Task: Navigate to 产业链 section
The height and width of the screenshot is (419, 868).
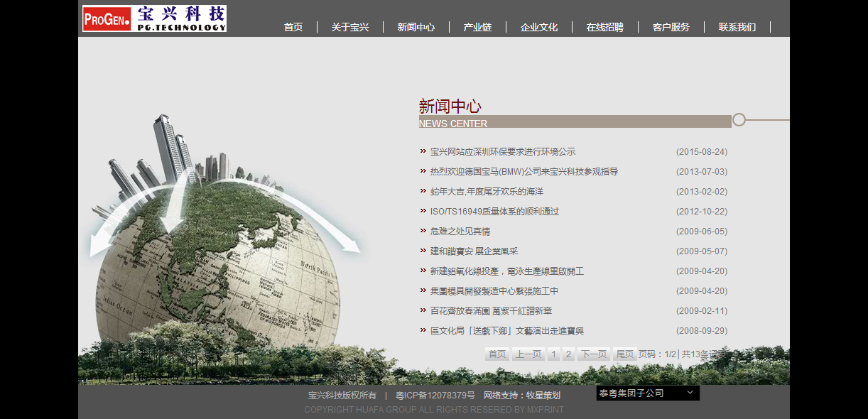Action: 478,27
